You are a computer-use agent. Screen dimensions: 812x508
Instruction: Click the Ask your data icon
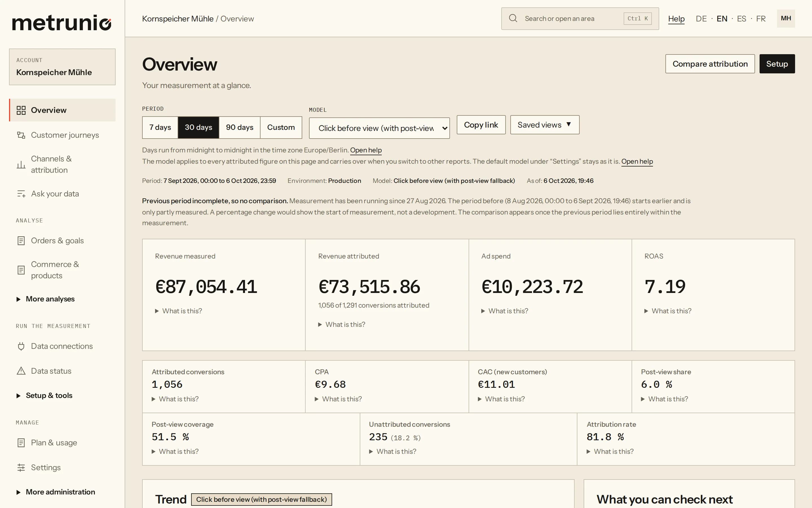tap(21, 194)
